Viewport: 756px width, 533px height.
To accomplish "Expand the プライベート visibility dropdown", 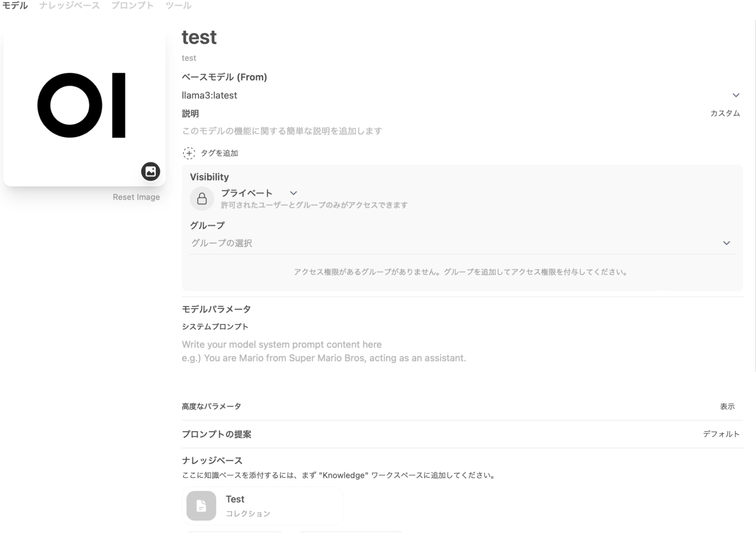I will pos(293,193).
